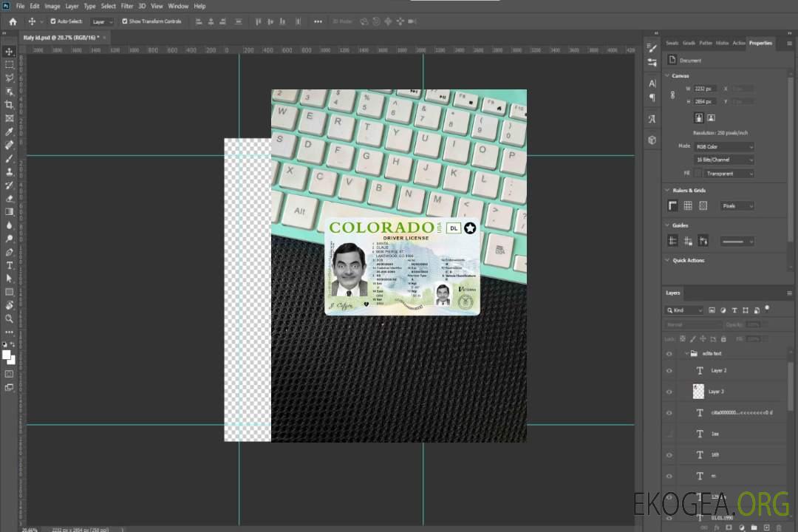Disable Show Transform Controls checkbox
The image size is (798, 532).
tap(125, 21)
